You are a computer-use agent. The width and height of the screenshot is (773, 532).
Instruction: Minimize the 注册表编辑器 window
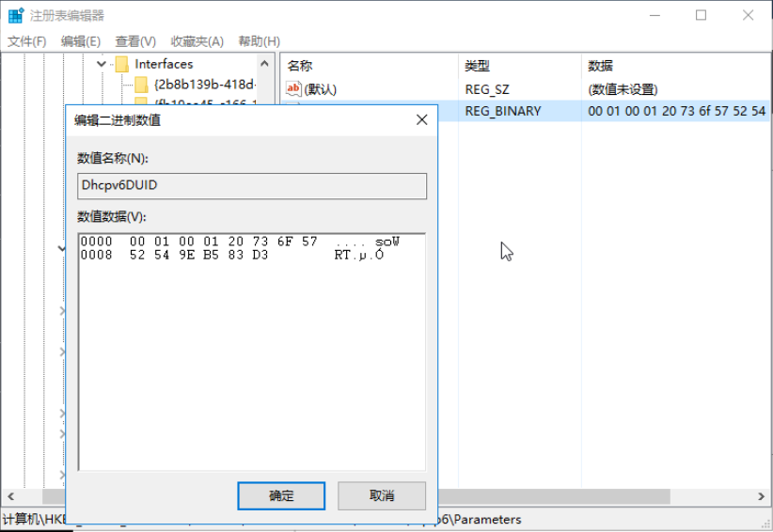(x=655, y=15)
